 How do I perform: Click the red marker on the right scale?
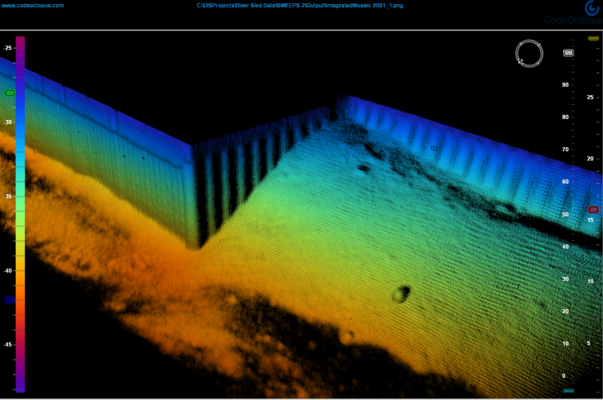[593, 209]
